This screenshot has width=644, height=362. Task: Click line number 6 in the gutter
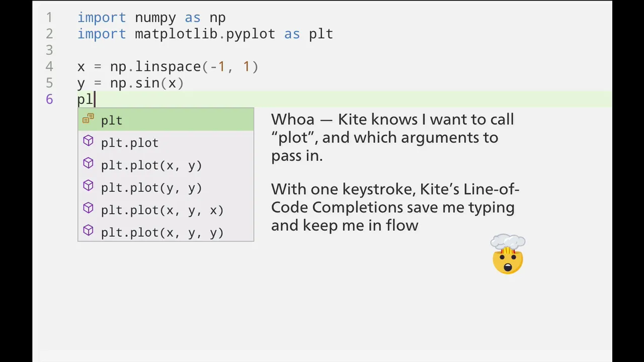[49, 99]
